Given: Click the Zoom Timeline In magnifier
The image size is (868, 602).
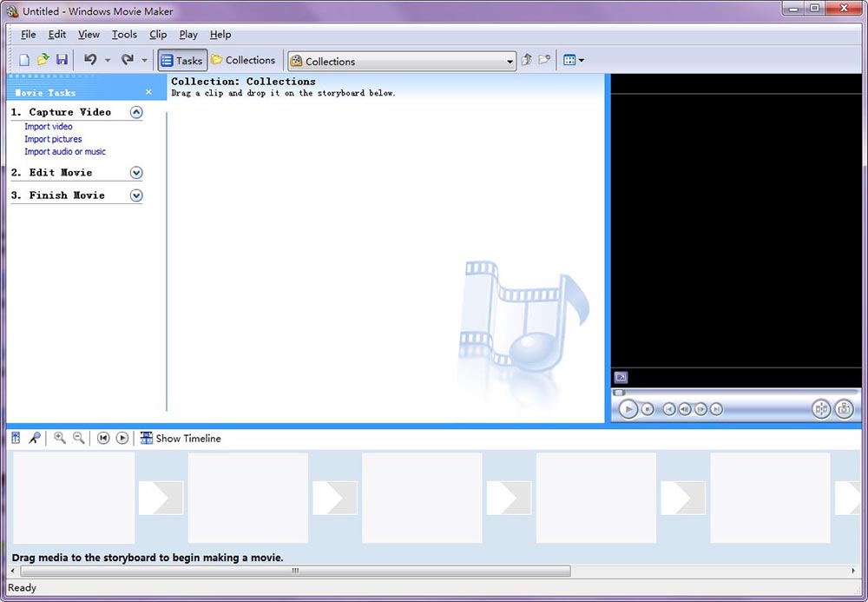Looking at the screenshot, I should pos(60,438).
